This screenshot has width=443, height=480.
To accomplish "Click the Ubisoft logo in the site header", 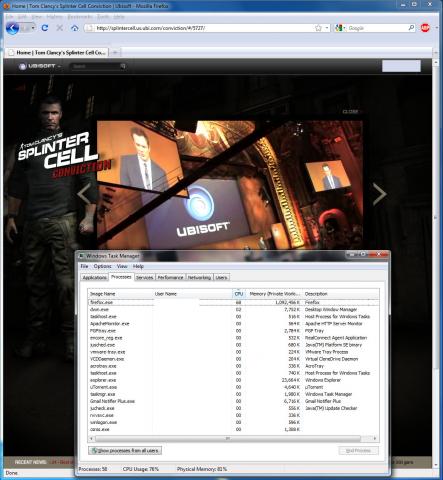I will [37, 66].
